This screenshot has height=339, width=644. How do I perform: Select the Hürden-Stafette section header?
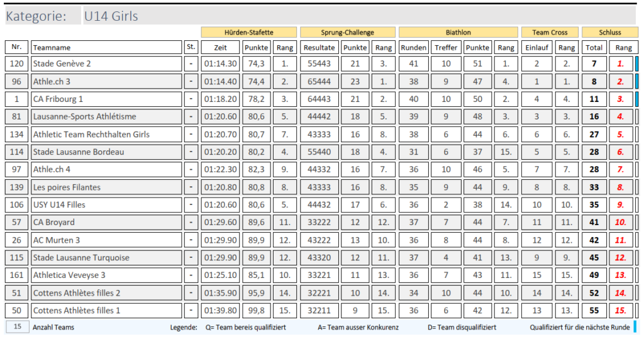[248, 32]
